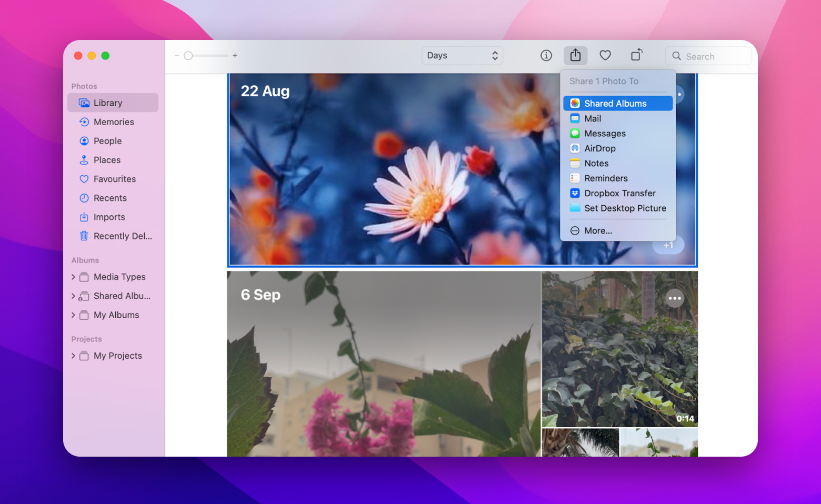Open the Imports section
Image resolution: width=821 pixels, height=504 pixels.
(109, 217)
